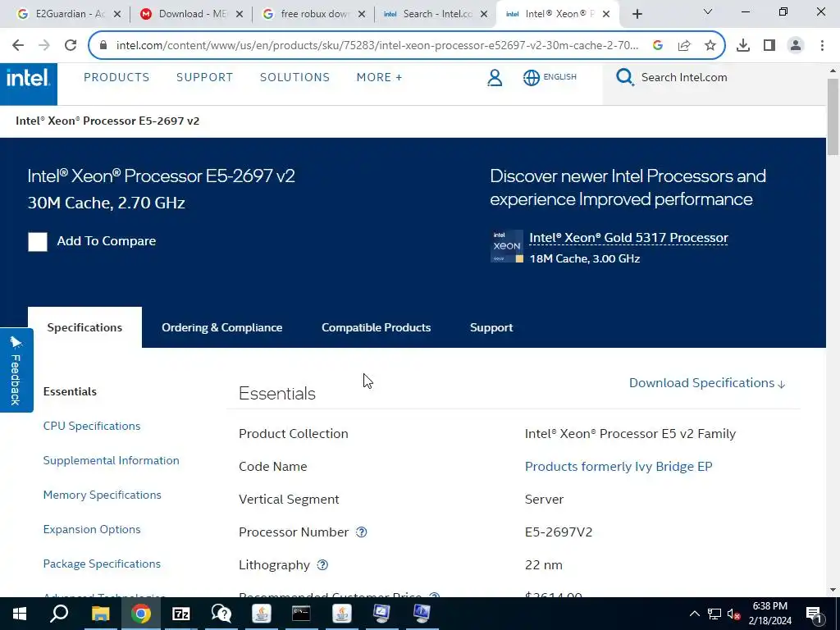This screenshot has height=630, width=840.
Task: Go back with the browser back arrow
Action: point(18,46)
